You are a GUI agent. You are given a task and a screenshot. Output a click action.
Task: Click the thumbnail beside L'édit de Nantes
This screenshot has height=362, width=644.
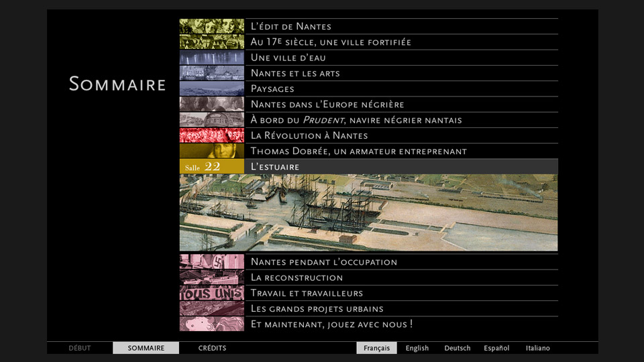click(x=212, y=26)
